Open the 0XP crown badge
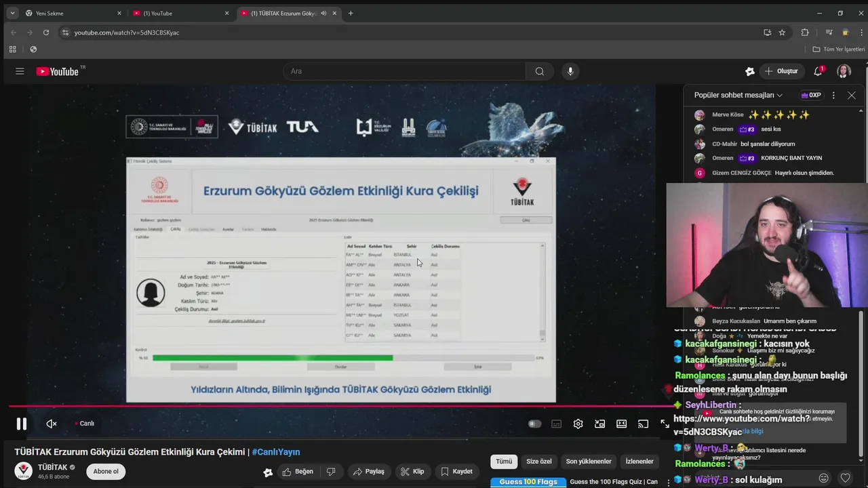The image size is (868, 488). (x=810, y=96)
